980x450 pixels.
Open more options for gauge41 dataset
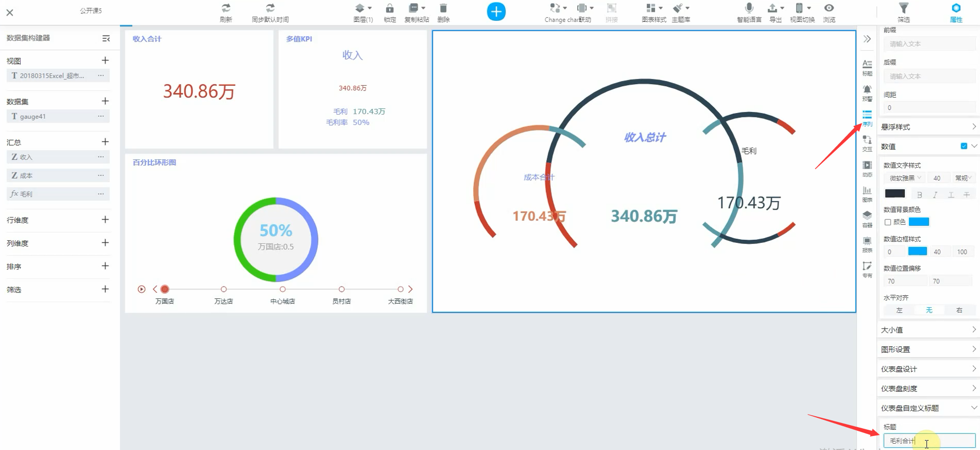point(101,116)
